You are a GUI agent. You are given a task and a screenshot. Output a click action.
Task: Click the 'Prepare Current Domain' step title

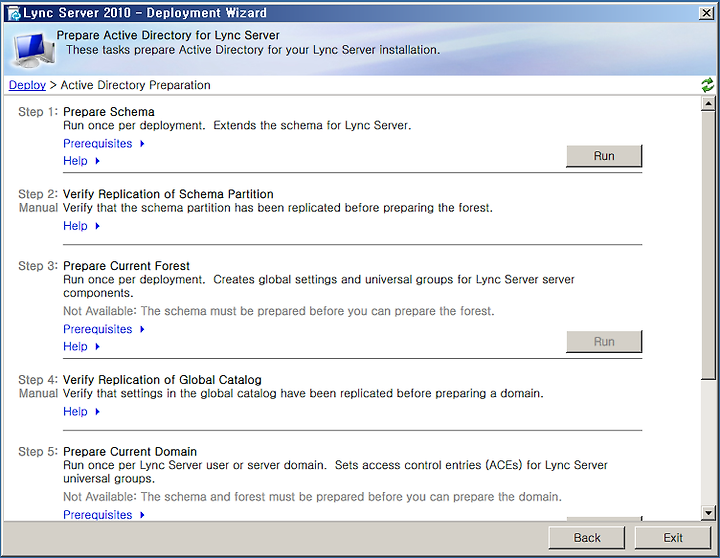(x=130, y=451)
